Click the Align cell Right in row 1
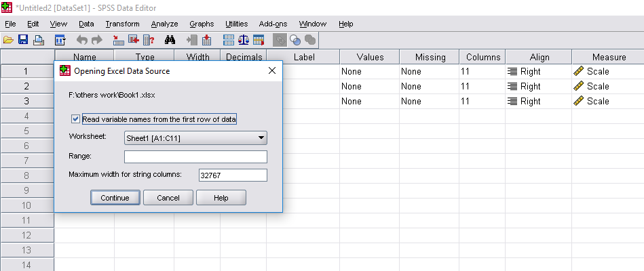644x271 pixels. (539, 71)
